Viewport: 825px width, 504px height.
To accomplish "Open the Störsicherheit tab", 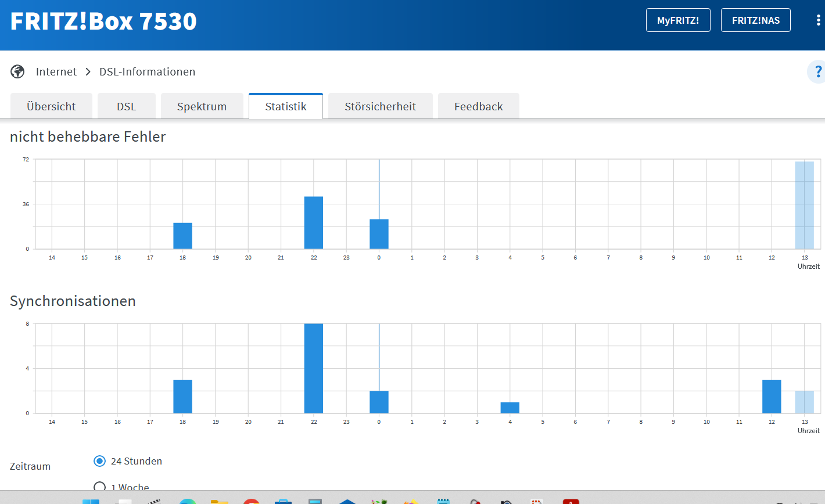I will click(381, 106).
